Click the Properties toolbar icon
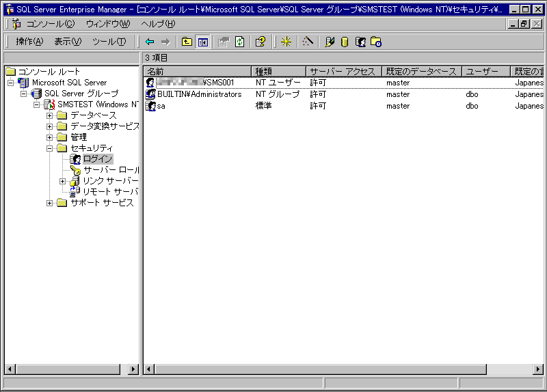547x392 pixels. coord(224,42)
